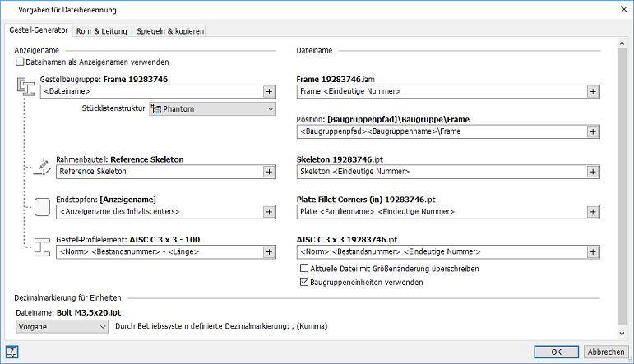Click plus button beside Plate Familienname field

[592, 212]
